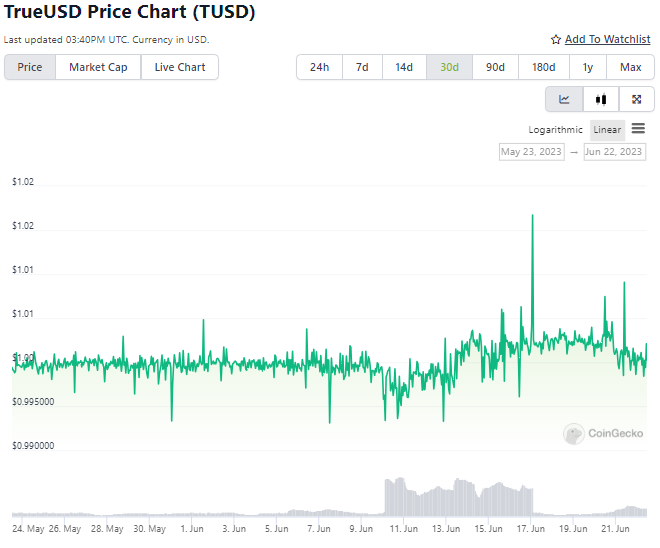Click the watchlist star icon

(556, 40)
